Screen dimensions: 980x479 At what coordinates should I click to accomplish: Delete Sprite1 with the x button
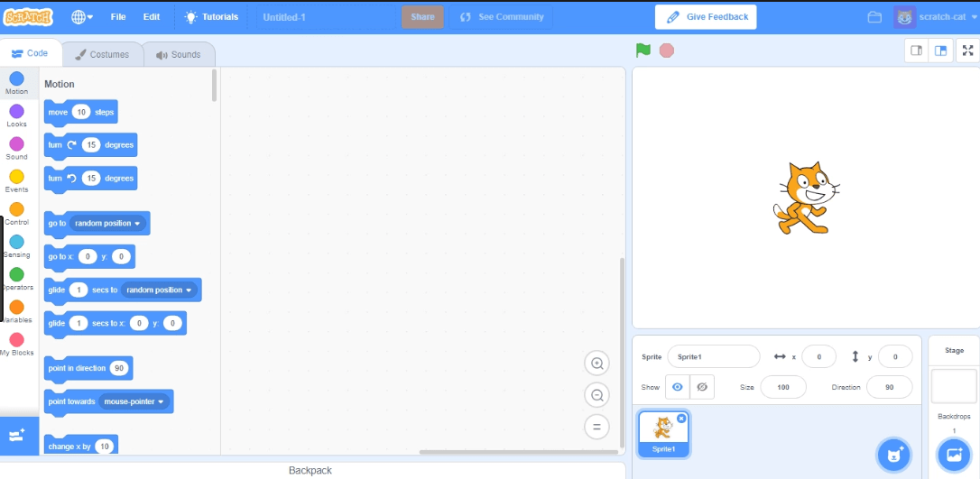point(681,419)
